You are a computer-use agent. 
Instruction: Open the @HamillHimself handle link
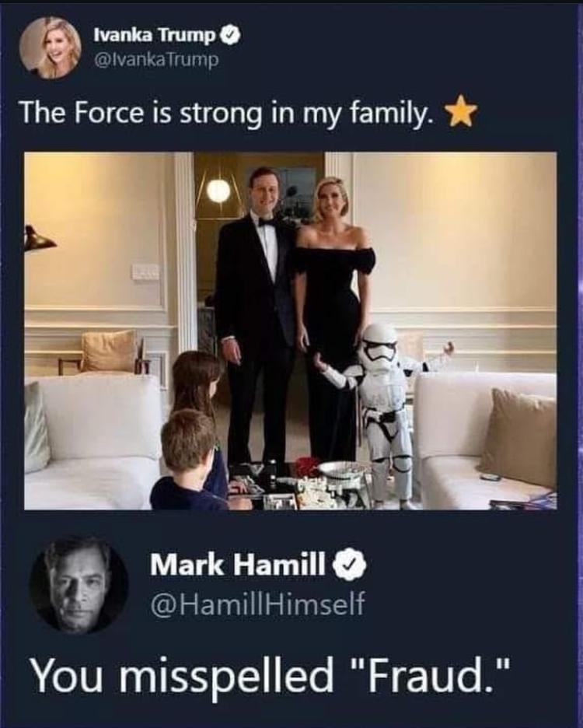(x=257, y=604)
